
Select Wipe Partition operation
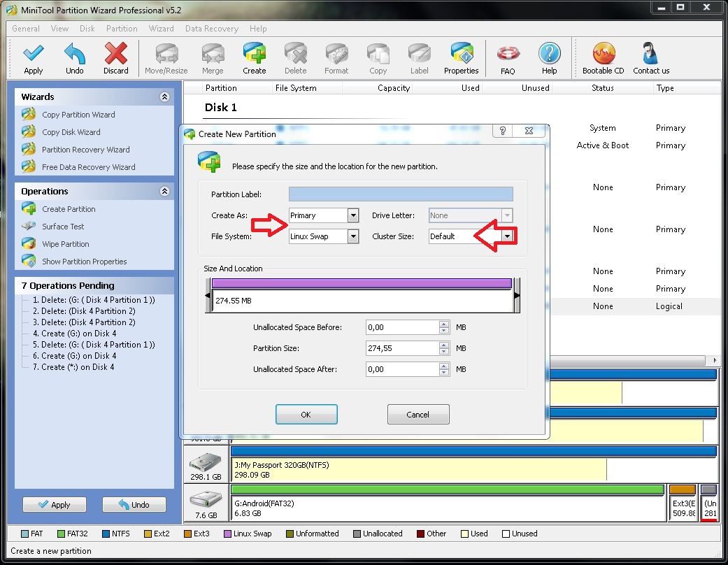tap(66, 244)
